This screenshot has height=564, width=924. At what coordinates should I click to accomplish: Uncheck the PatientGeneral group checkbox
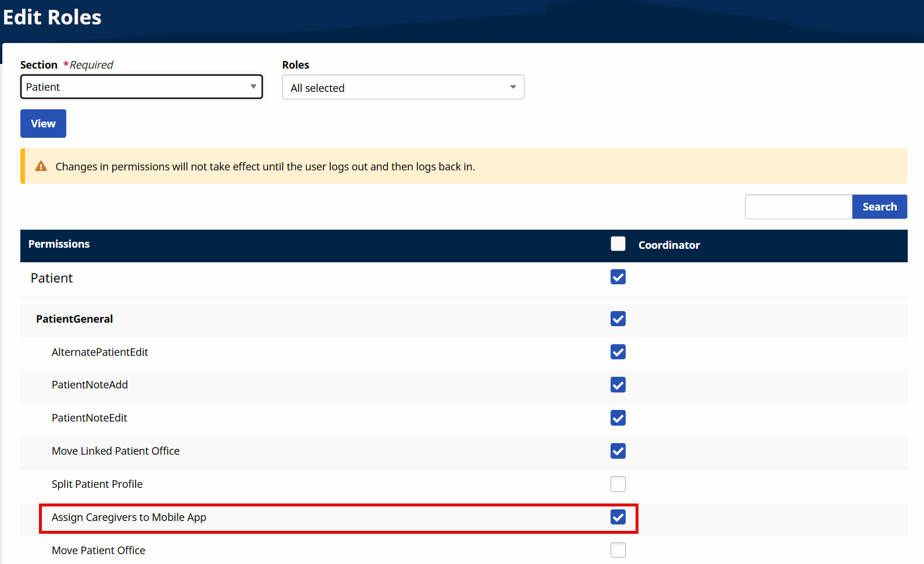[x=618, y=319]
